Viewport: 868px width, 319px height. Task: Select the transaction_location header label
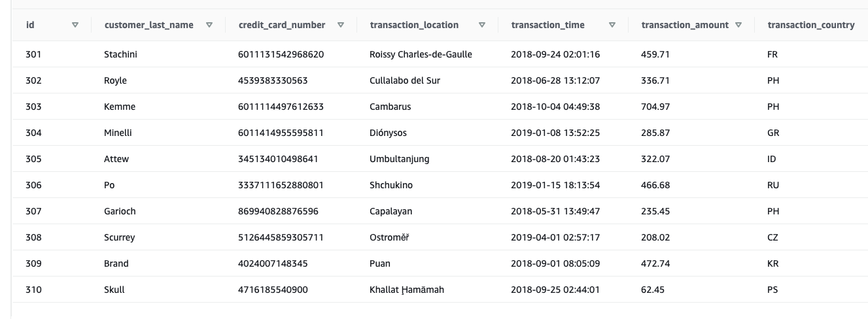click(x=414, y=25)
